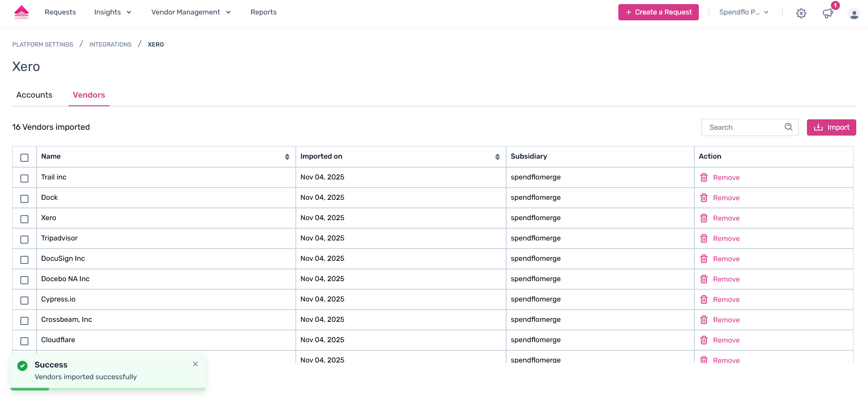Tick the Cloudflare row checkbox
The image size is (868, 400).
click(24, 341)
